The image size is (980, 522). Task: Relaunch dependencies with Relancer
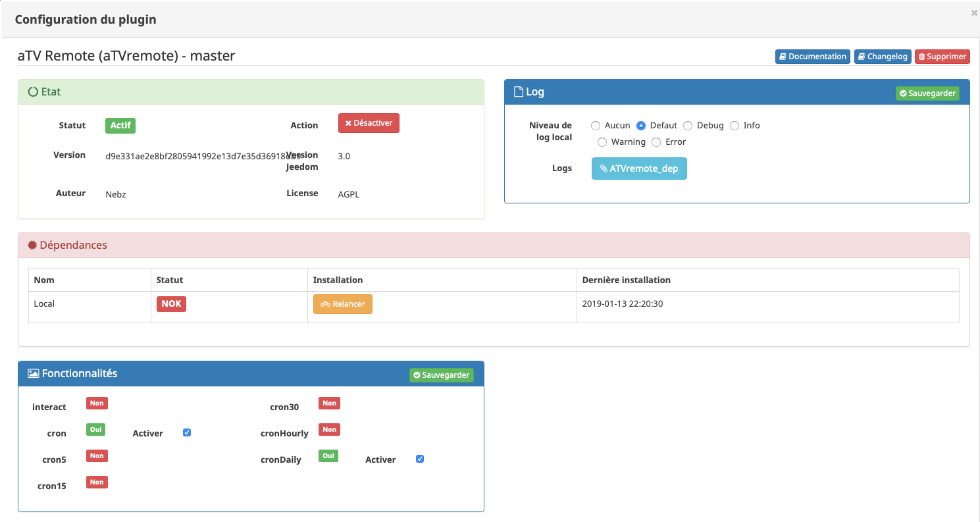pos(343,304)
